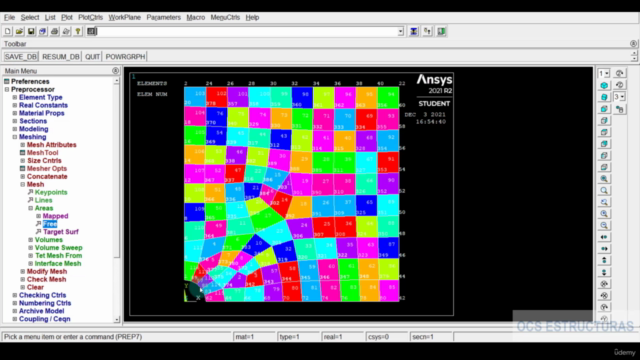The image size is (640, 360).
Task: Open the rate dropdown showing 3
Action: (622, 97)
